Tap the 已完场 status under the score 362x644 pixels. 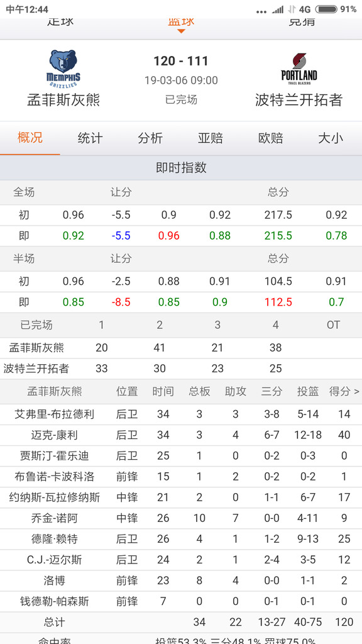tap(181, 100)
